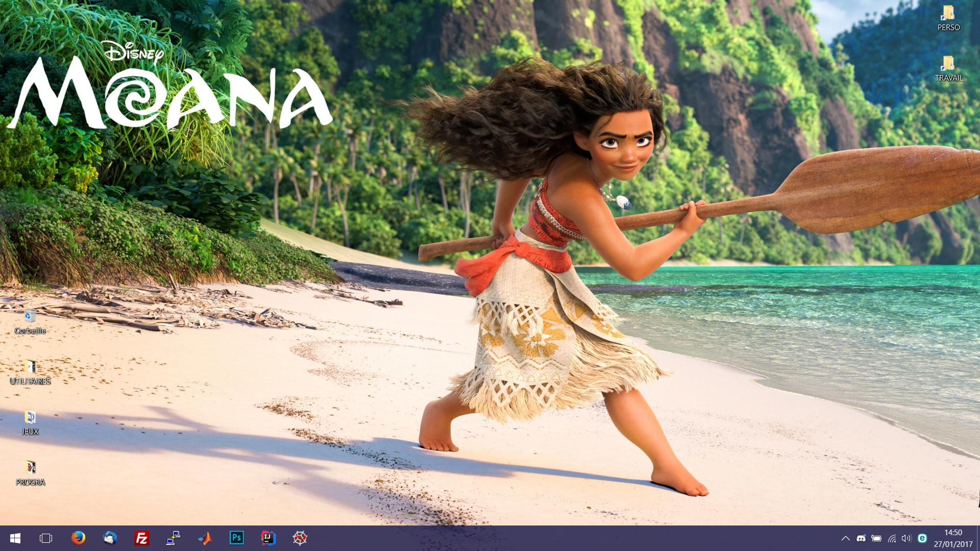
Task: Open the Wi-Fi network tray icon
Action: [x=892, y=538]
